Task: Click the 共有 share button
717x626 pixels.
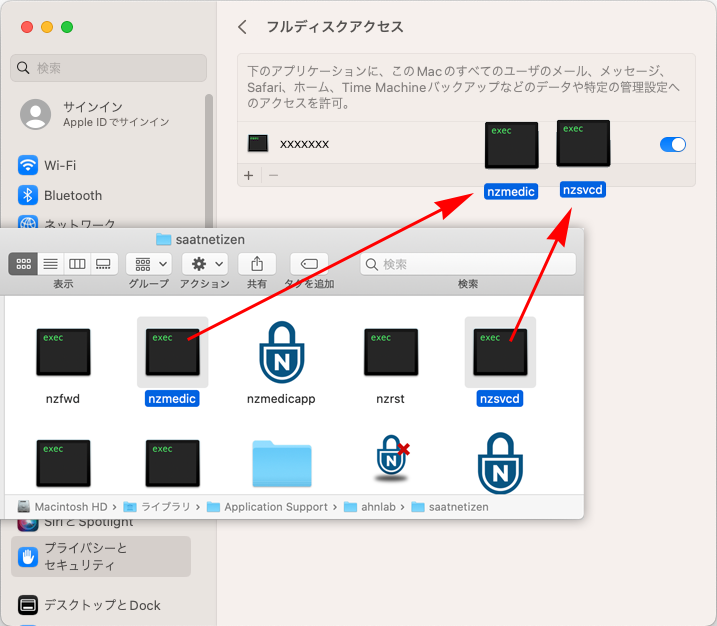Action: point(257,264)
